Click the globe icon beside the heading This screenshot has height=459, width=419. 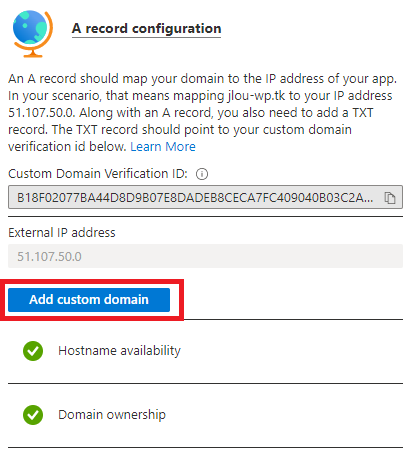click(33, 33)
